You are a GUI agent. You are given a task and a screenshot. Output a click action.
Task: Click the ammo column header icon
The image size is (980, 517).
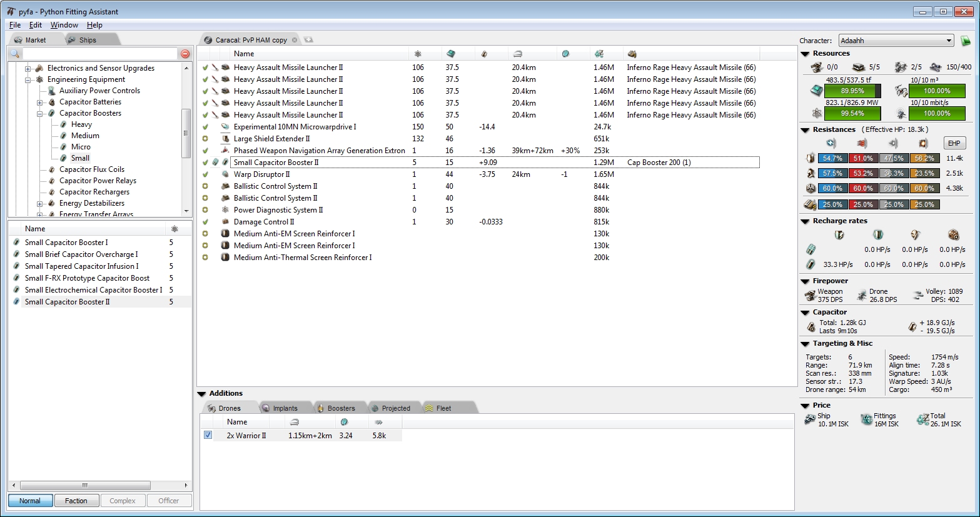(632, 54)
